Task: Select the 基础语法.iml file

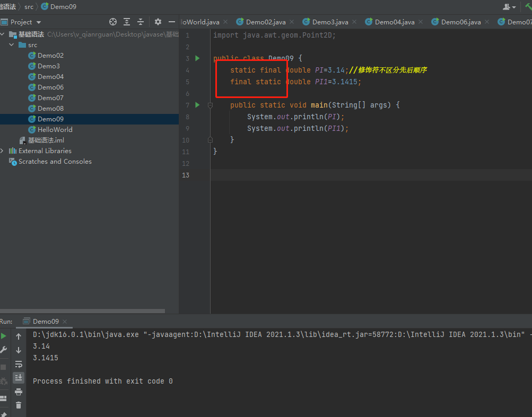Action: pyautogui.click(x=46, y=140)
